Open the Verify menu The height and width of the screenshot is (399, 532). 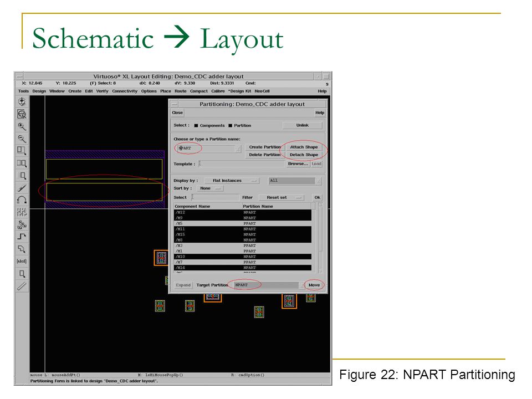102,91
